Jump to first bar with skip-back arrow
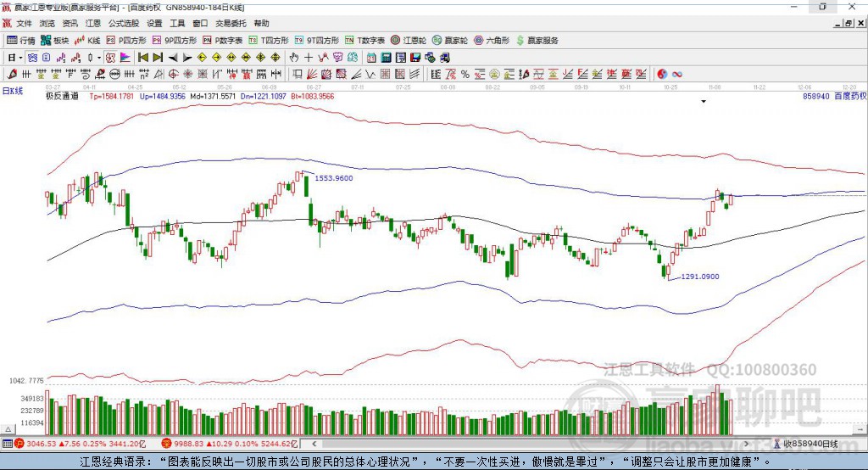Screen dimensions: 868x470 (142, 57)
